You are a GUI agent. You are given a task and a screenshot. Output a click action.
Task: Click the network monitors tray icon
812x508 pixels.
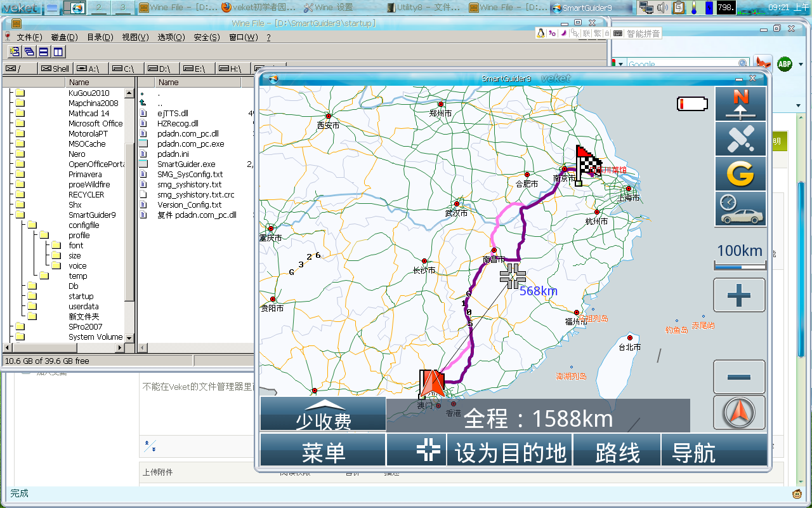pyautogui.click(x=646, y=8)
